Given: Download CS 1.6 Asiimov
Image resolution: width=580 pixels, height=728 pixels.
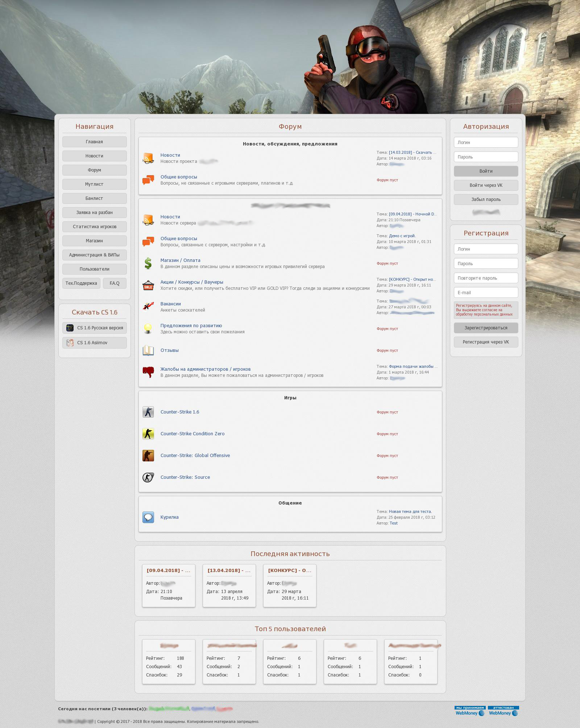Looking at the screenshot, I should 95,343.
